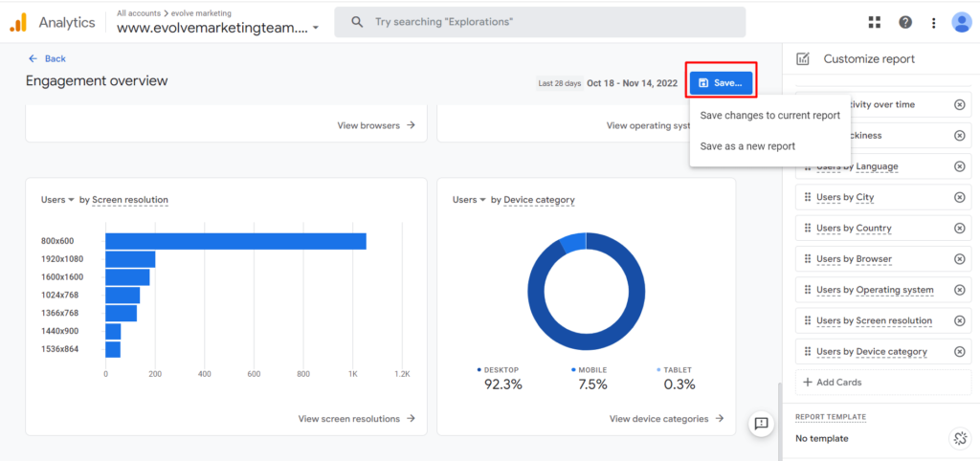
Task: Open the Google apps grid icon
Action: (875, 23)
